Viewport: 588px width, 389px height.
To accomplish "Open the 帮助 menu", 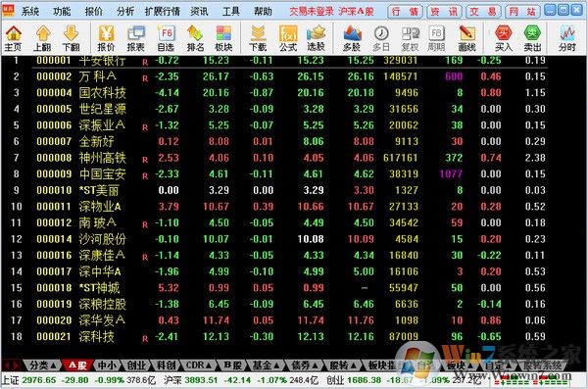I will tap(263, 11).
